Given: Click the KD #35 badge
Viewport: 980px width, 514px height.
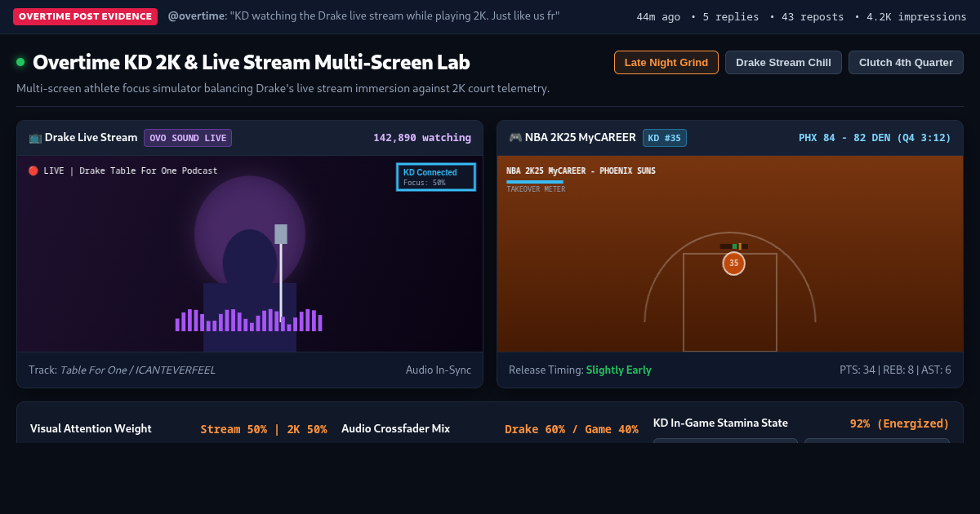Looking at the screenshot, I should pos(665,138).
